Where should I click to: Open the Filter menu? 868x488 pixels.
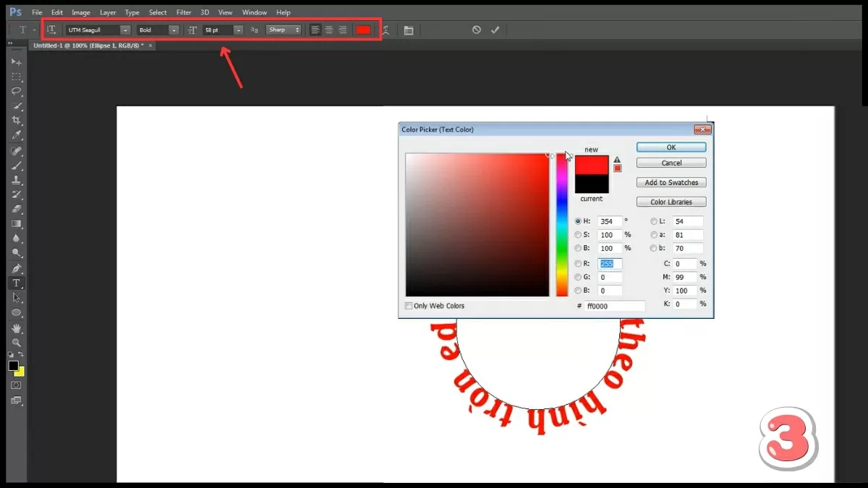point(184,12)
